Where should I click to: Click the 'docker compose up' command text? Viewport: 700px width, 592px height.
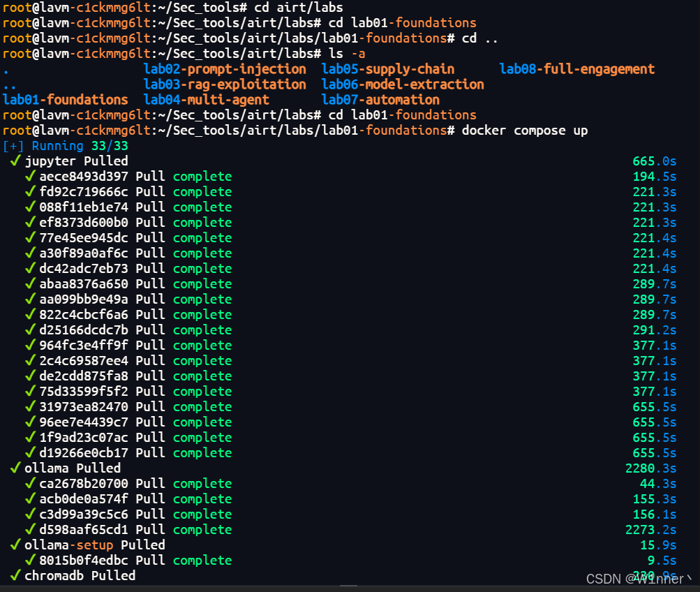click(525, 131)
